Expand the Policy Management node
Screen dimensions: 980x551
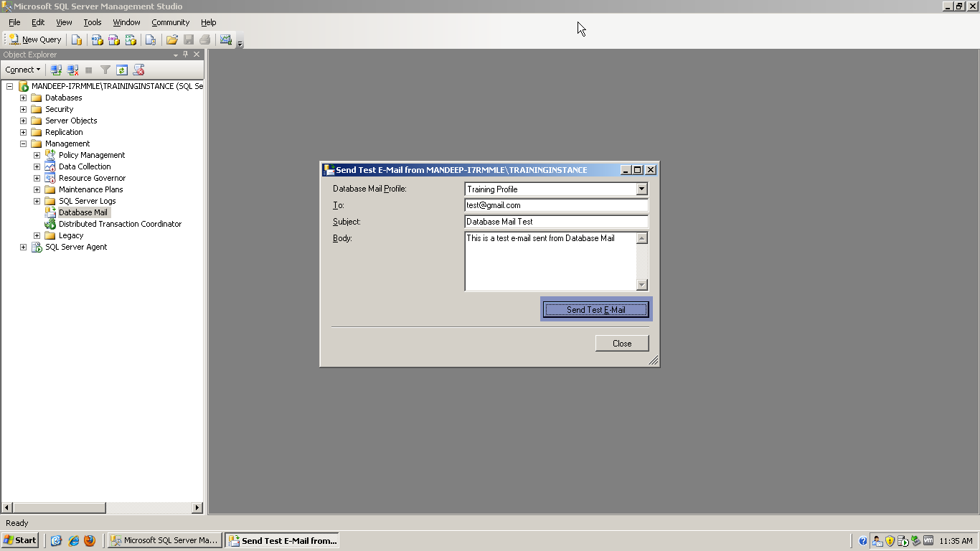click(x=37, y=155)
